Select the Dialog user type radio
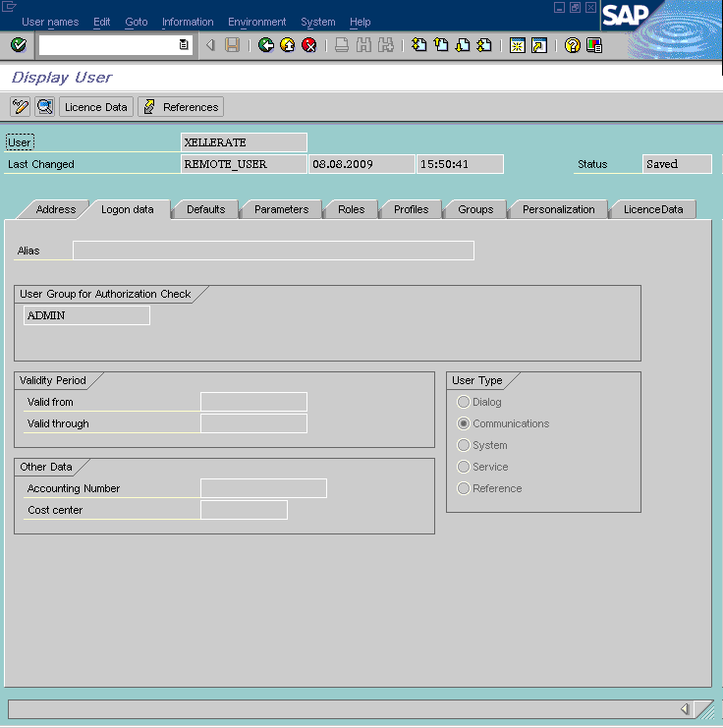This screenshot has width=723, height=728. pyautogui.click(x=464, y=402)
